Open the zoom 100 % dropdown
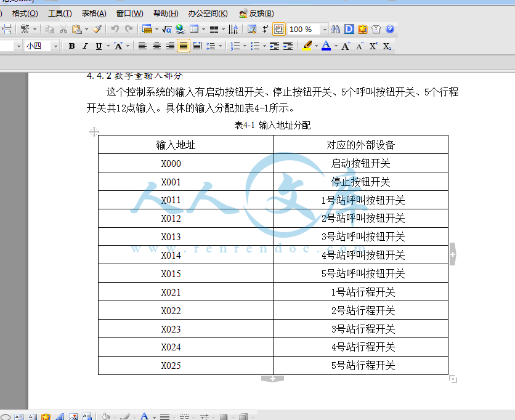Screen dimensions: 515x420 coord(325,30)
